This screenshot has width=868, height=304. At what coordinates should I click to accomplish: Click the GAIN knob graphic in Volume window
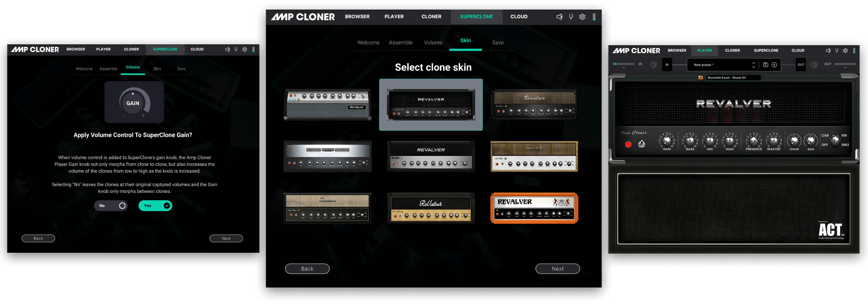pos(134,102)
